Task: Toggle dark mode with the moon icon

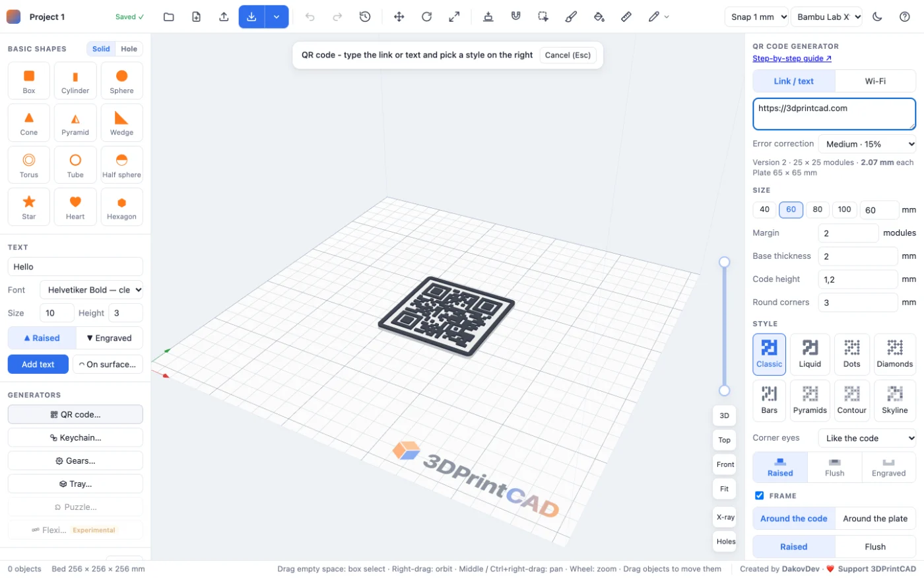Action: pos(877,17)
